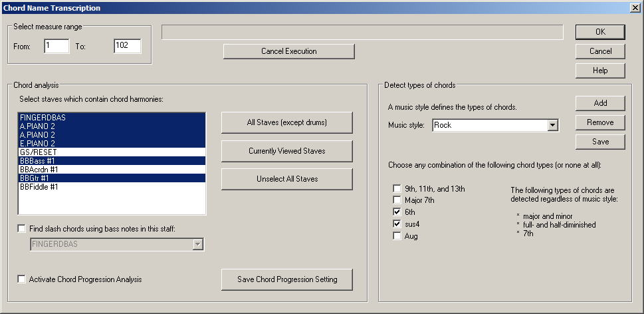Expand the FINGERDBAS bass staff dropdown
The image size is (644, 314).
(x=197, y=244)
